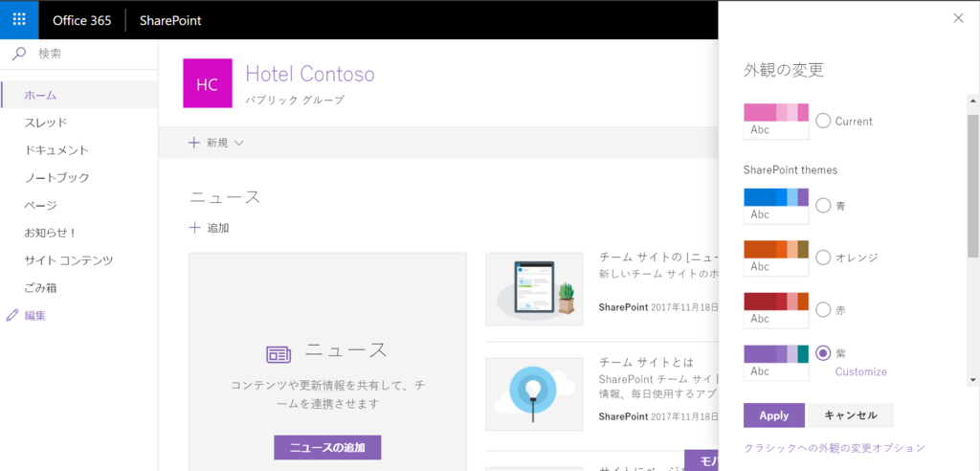Click the scrollbar up arrow in theme panel
Screen dimensions: 980x471
973,99
